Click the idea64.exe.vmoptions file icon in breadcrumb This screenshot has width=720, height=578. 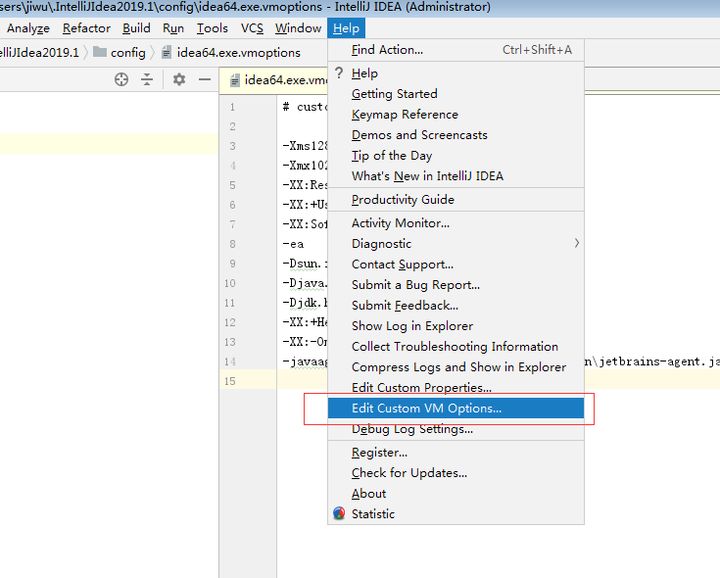click(x=166, y=52)
